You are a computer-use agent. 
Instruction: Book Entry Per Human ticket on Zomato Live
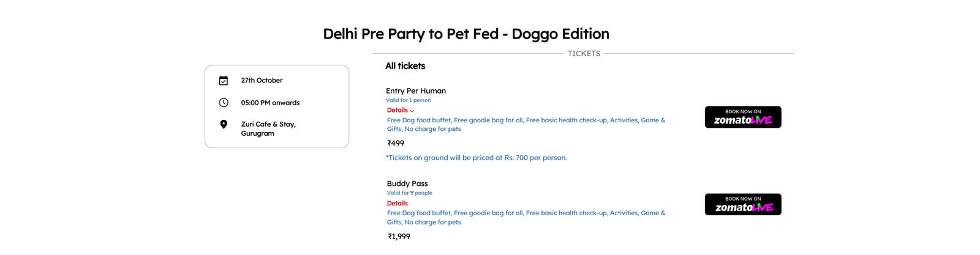[743, 117]
